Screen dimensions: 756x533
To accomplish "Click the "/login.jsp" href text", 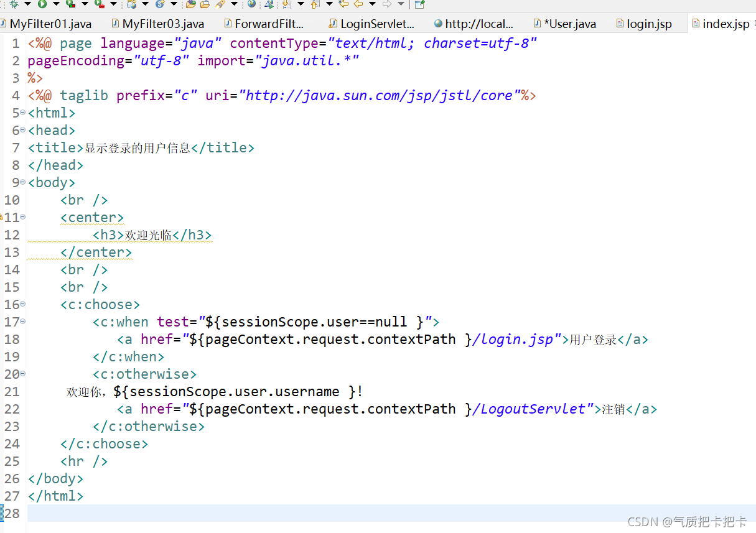I will [513, 339].
